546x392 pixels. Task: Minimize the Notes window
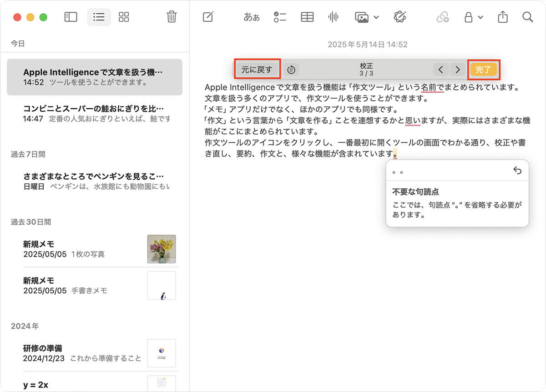(x=30, y=17)
